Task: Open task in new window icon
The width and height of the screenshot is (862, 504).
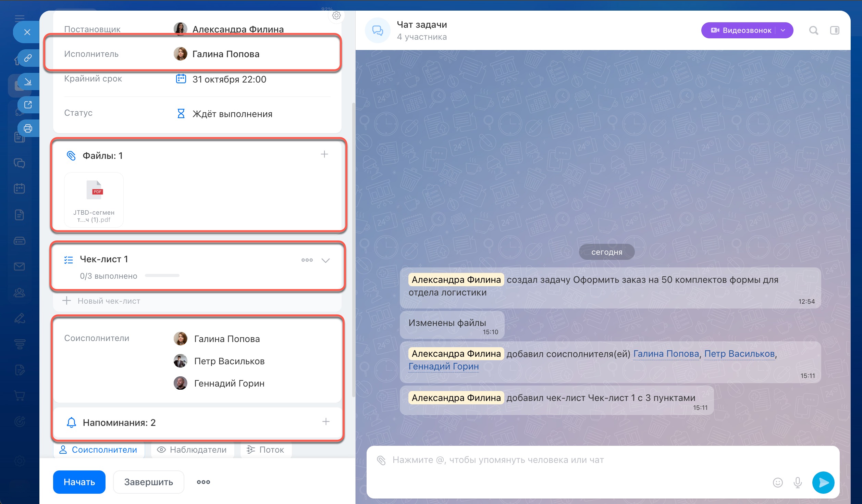Action: [x=28, y=104]
